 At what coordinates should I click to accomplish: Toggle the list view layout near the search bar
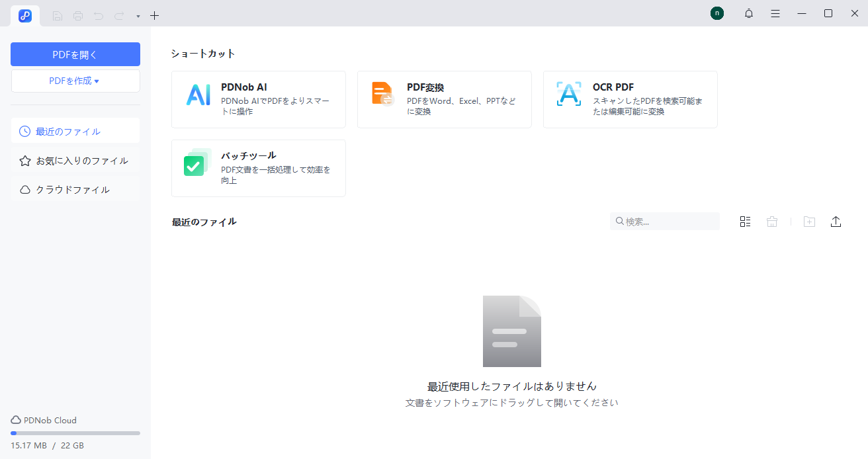(745, 221)
